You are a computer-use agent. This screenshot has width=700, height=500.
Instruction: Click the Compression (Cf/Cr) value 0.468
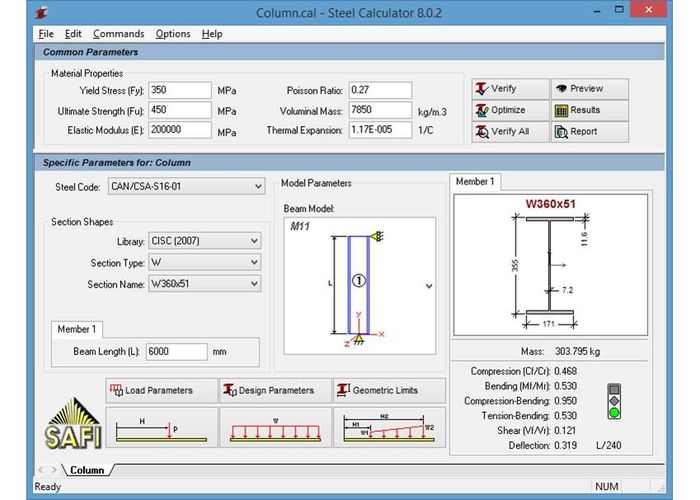point(565,371)
